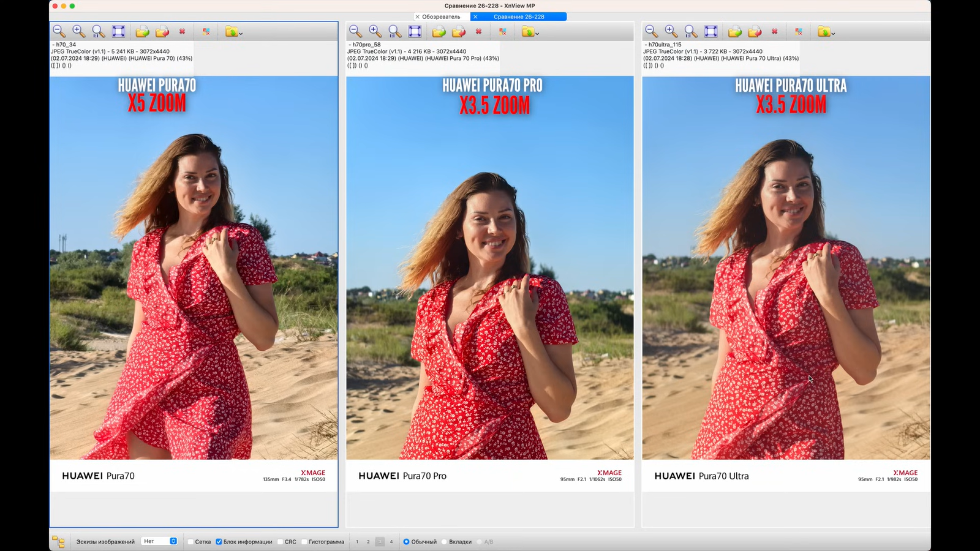The height and width of the screenshot is (551, 980).
Task: Expand folder dropdown arrow in right pane toolbar
Action: coord(833,33)
